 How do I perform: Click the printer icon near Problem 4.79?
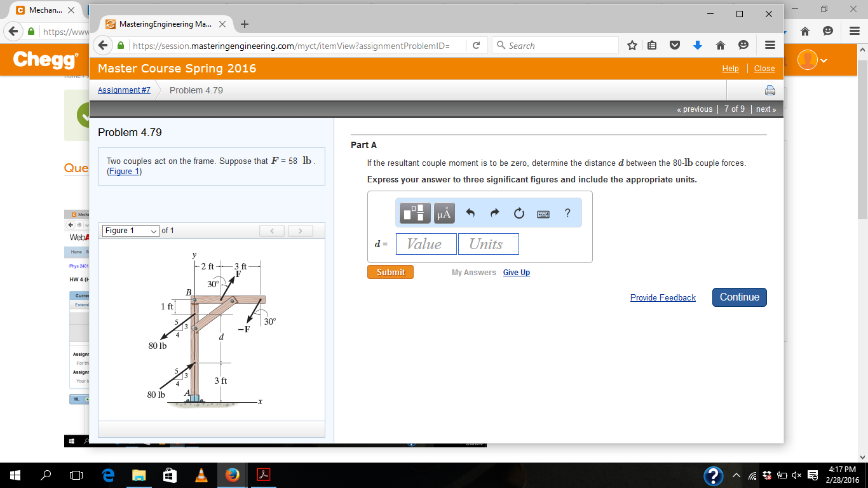[770, 90]
